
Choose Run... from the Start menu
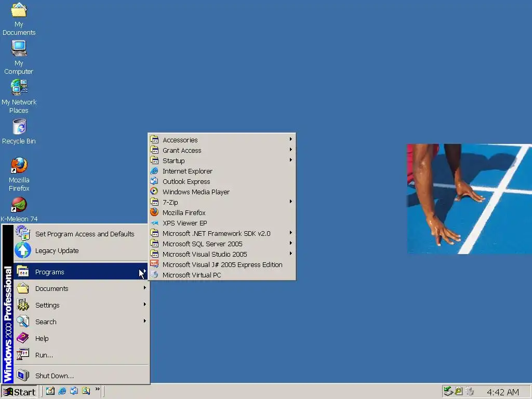[81, 354]
